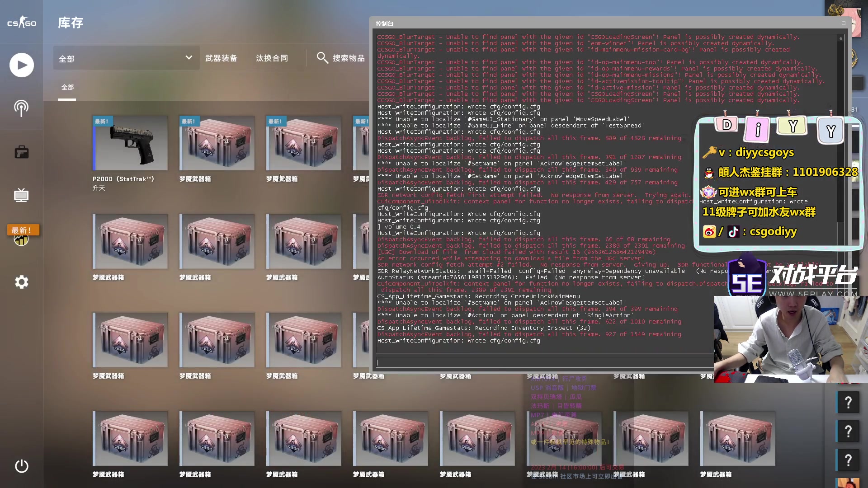Select the 'SDR RelayNetworkStatus' console line
The width and height of the screenshot is (868, 488).
click(x=552, y=271)
